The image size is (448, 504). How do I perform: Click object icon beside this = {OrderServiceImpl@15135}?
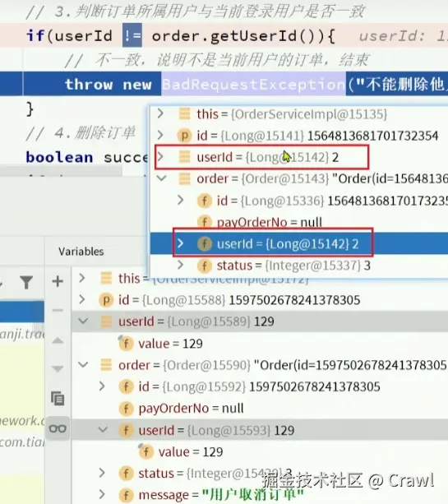[x=184, y=114]
